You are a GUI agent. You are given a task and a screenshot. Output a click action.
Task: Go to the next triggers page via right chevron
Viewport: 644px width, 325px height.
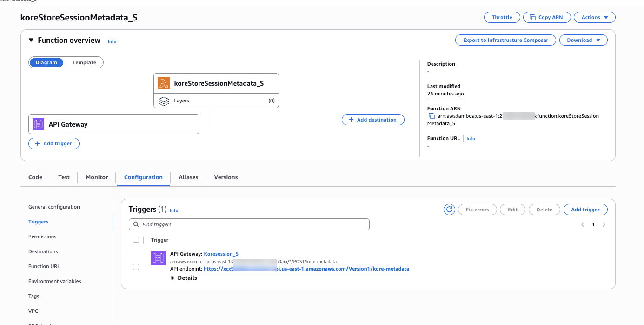604,224
